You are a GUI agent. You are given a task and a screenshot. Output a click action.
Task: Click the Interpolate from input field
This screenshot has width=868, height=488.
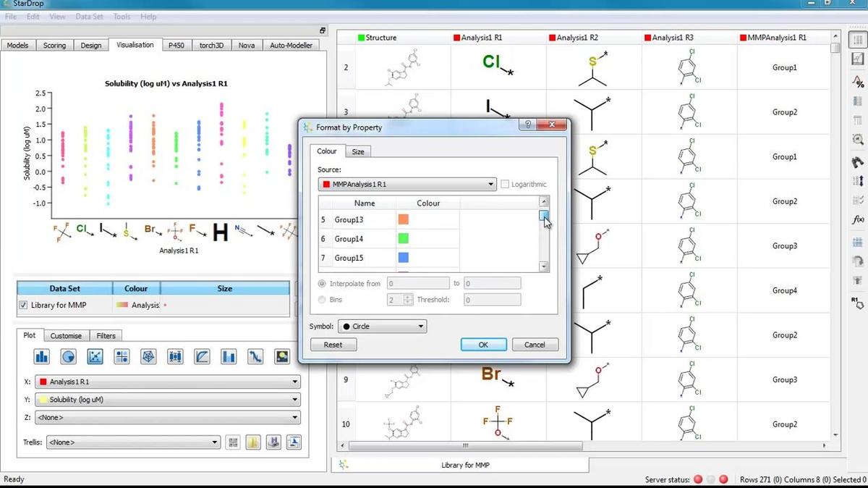[x=418, y=284]
